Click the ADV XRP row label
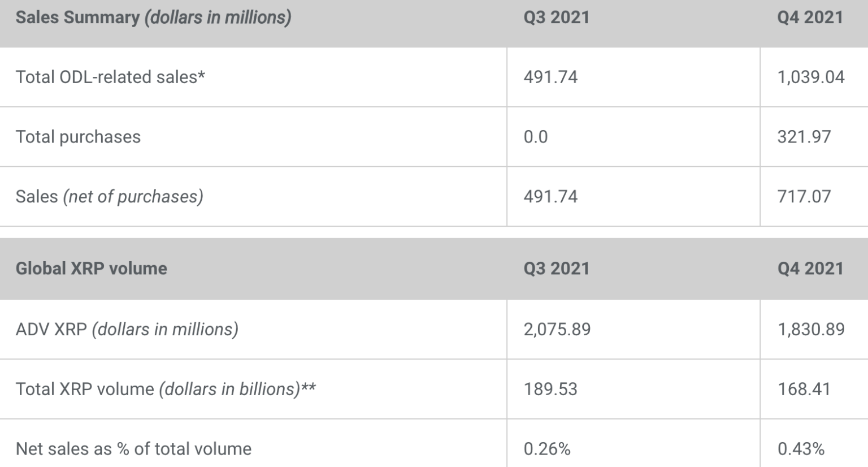This screenshot has height=467, width=868. pos(127,329)
